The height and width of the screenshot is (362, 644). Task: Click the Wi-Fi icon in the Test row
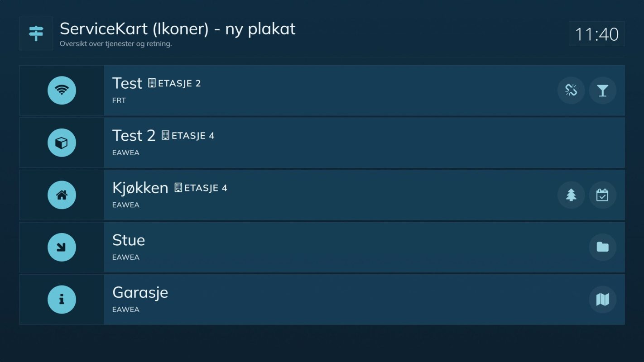62,90
